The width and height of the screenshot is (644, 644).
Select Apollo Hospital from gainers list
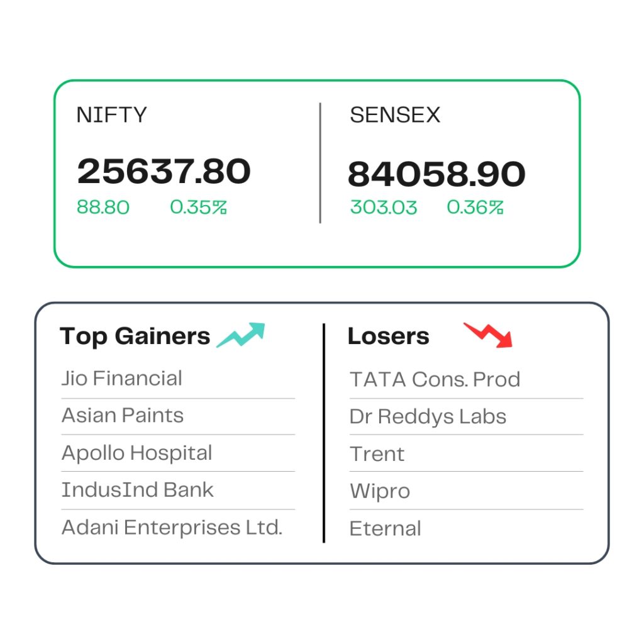point(136,453)
